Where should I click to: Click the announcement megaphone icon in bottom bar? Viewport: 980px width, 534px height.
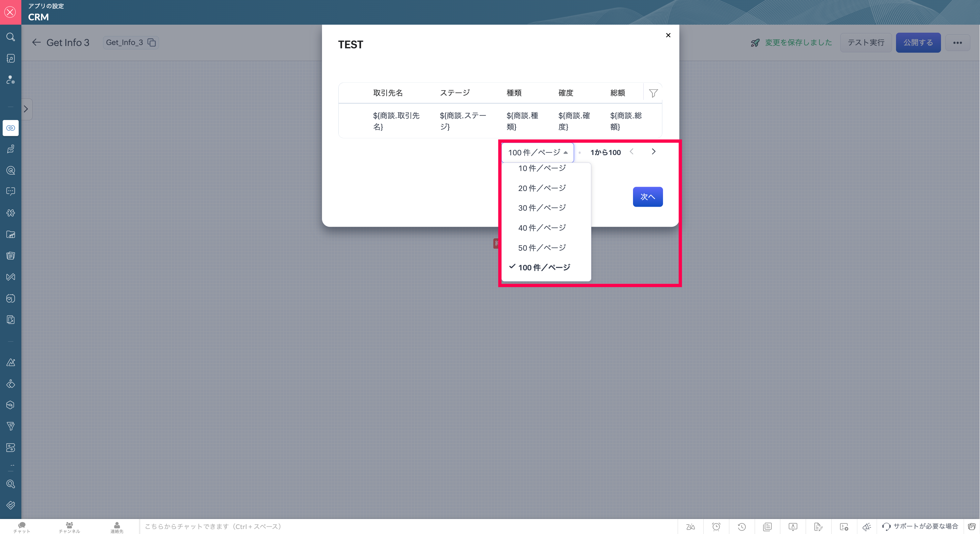pos(867,526)
